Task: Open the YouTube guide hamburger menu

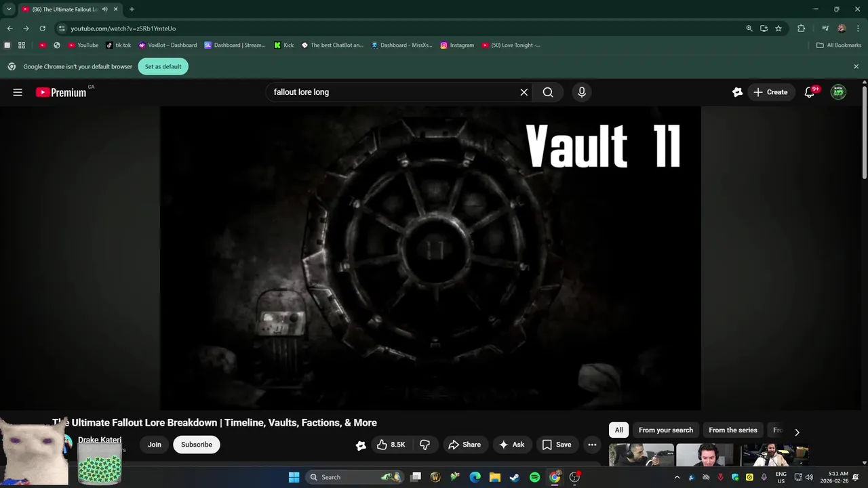Action: [x=18, y=92]
